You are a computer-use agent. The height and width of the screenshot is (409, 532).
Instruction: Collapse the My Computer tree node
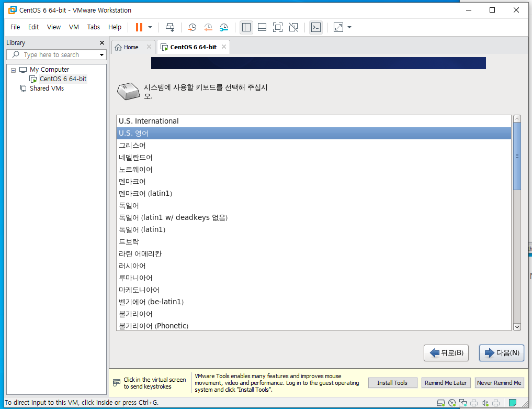click(x=13, y=70)
